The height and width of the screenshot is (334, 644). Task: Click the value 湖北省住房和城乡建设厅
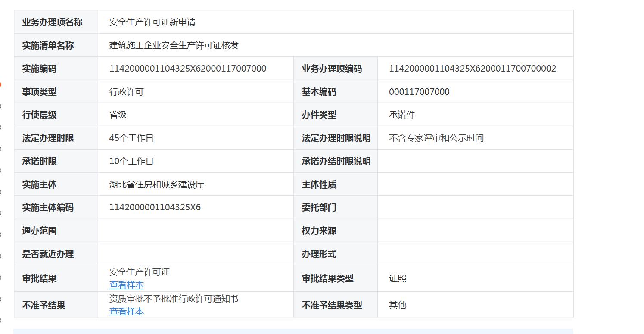(x=157, y=184)
